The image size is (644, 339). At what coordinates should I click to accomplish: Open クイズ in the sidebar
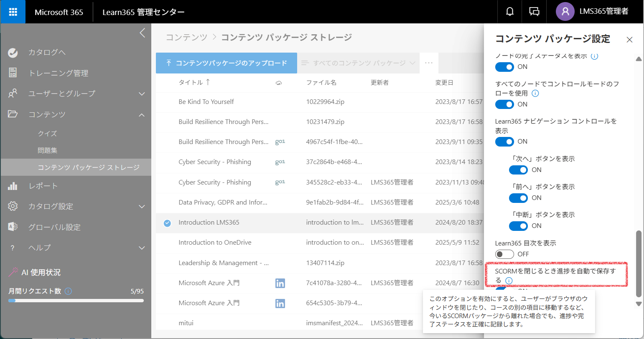point(47,134)
